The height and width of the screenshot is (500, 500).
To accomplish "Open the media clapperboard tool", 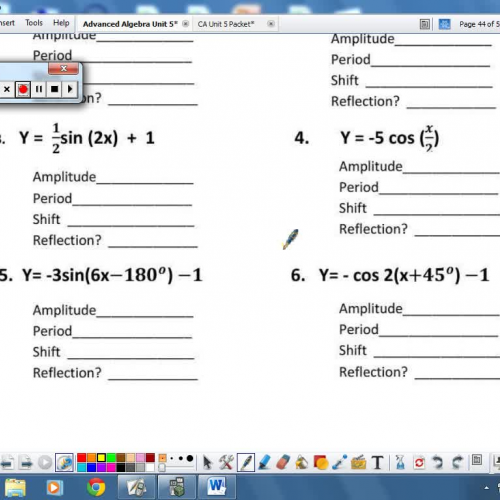I will click(x=358, y=463).
